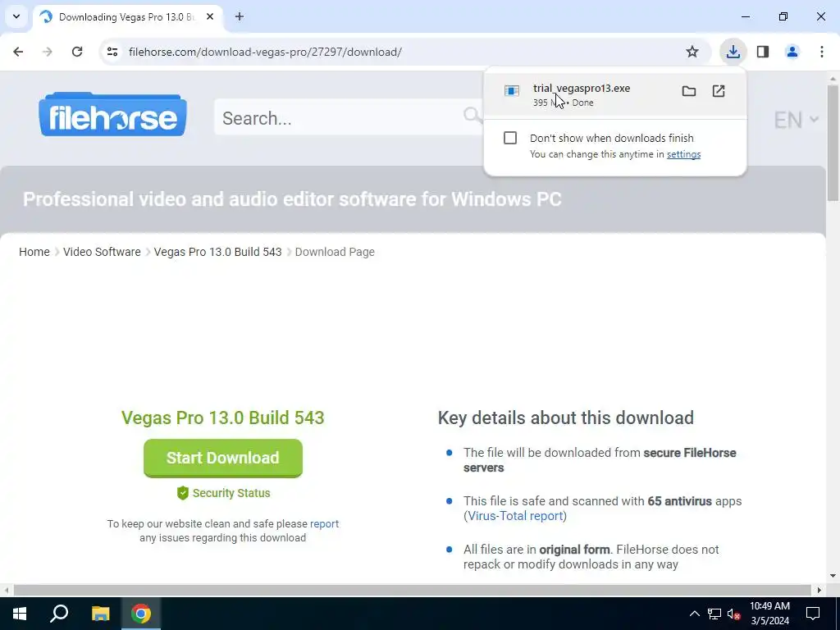The width and height of the screenshot is (840, 630).
Task: Click the search magnifier on FileHorse
Action: 472,115
